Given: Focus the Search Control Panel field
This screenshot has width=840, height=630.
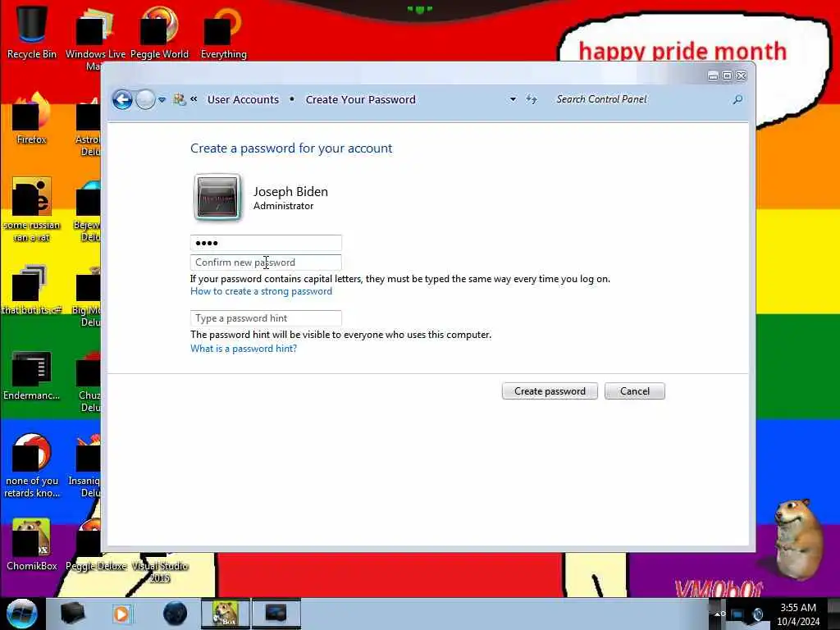Looking at the screenshot, I should pyautogui.click(x=640, y=99).
